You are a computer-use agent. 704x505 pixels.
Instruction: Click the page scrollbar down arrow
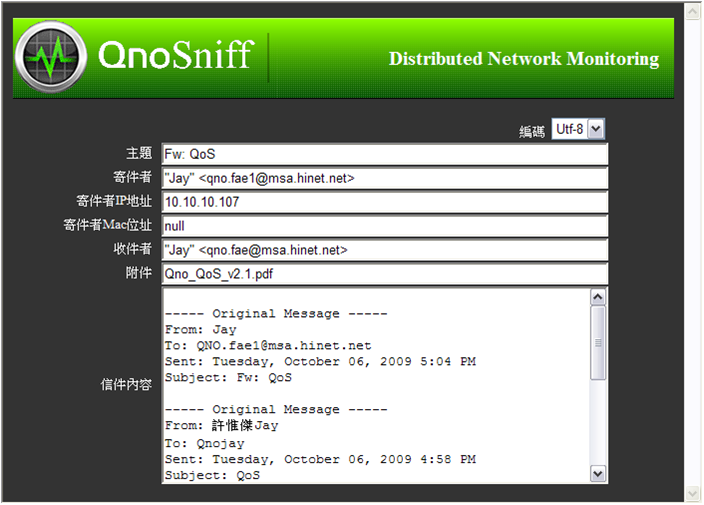click(x=693, y=494)
